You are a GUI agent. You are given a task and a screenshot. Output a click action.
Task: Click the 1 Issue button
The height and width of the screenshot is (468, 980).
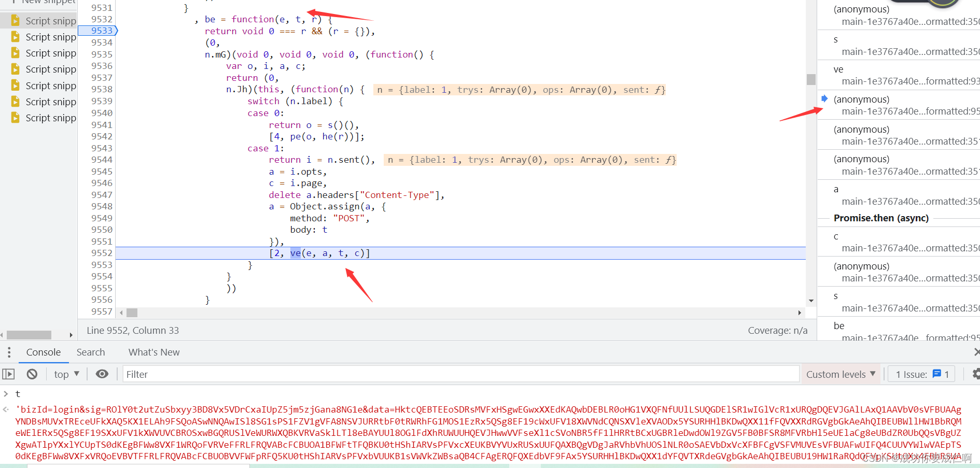click(922, 374)
